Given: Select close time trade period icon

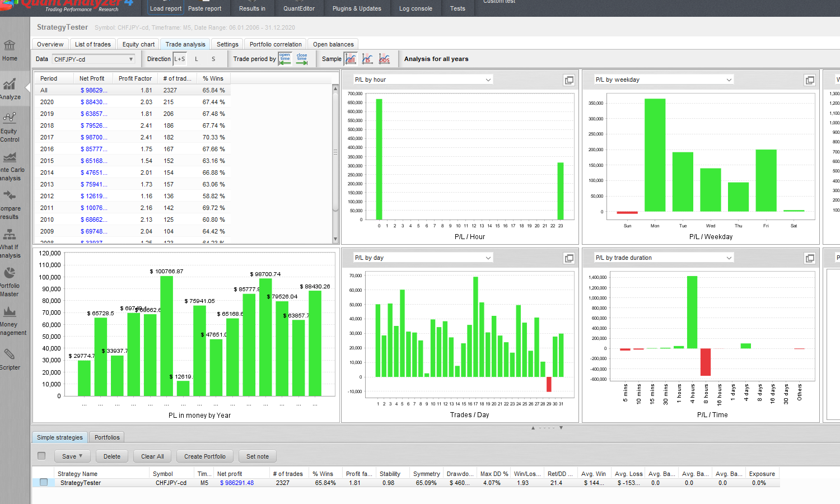Looking at the screenshot, I should point(302,59).
